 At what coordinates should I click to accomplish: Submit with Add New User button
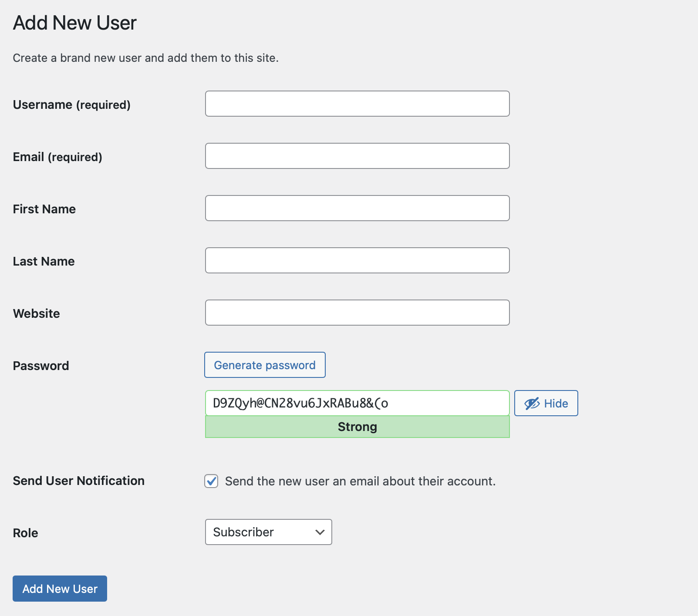(60, 589)
